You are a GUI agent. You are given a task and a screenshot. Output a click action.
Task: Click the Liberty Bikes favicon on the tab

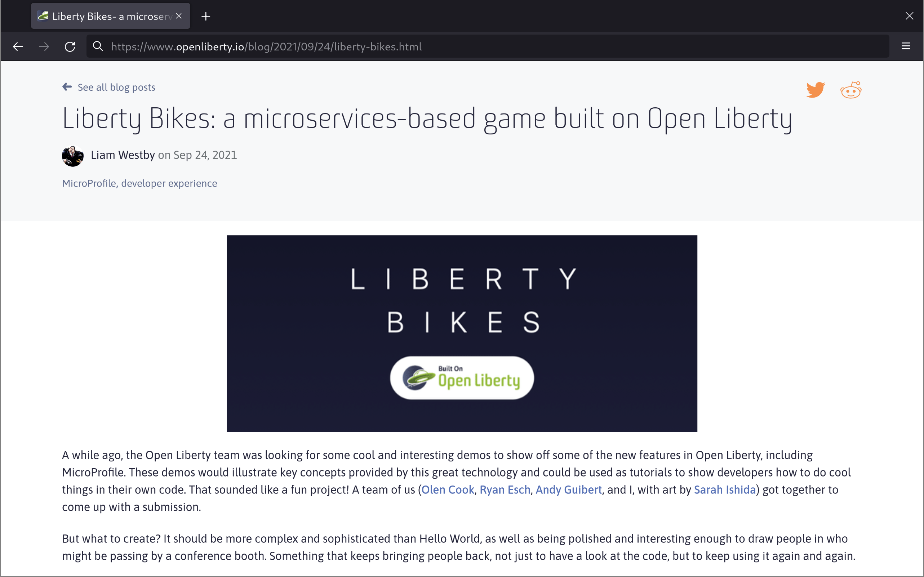pyautogui.click(x=44, y=15)
